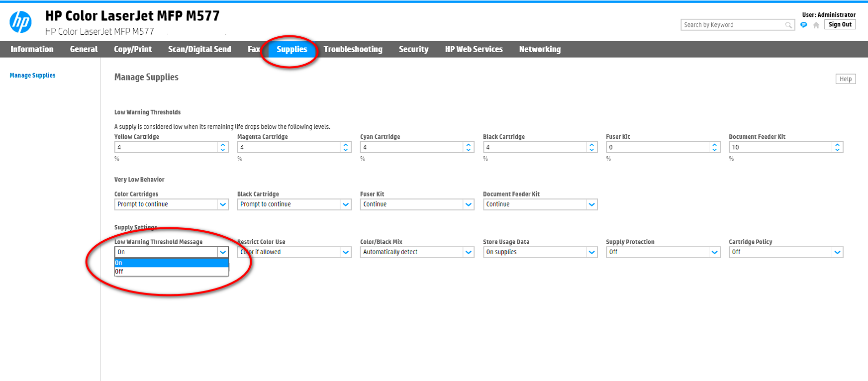Open the Manage Supplies sidebar link
Viewport: 868px width, 381px height.
pyautogui.click(x=33, y=76)
